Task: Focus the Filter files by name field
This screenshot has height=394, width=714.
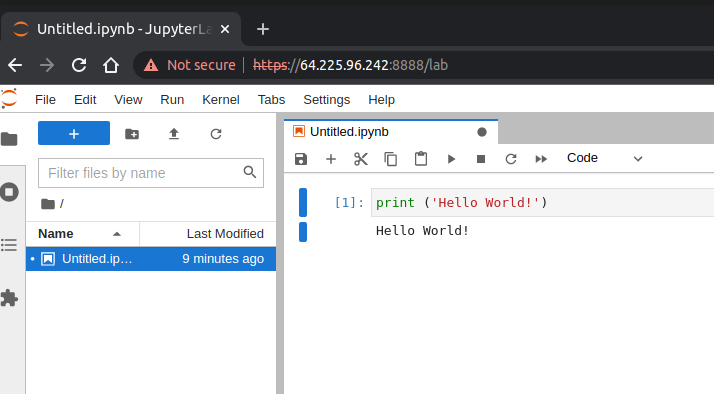Action: click(x=151, y=173)
